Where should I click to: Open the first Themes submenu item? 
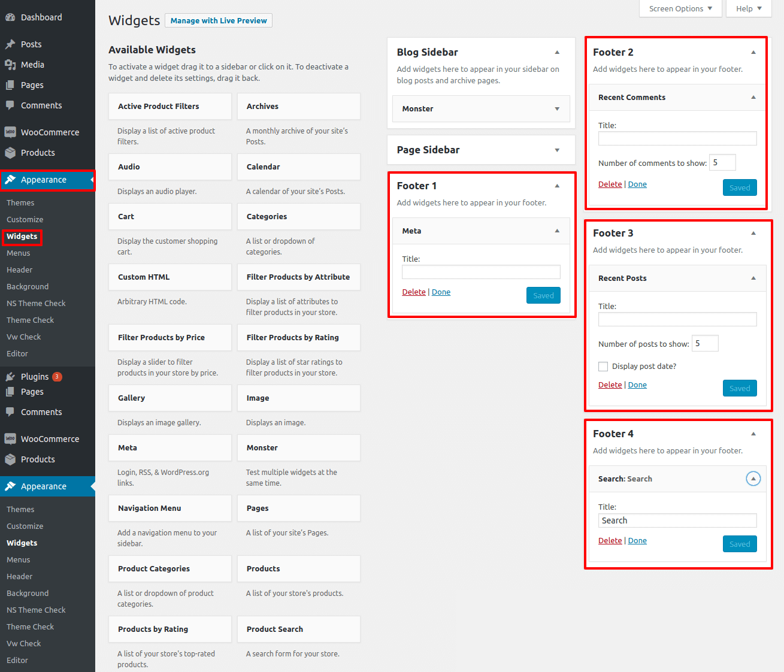pyautogui.click(x=20, y=203)
